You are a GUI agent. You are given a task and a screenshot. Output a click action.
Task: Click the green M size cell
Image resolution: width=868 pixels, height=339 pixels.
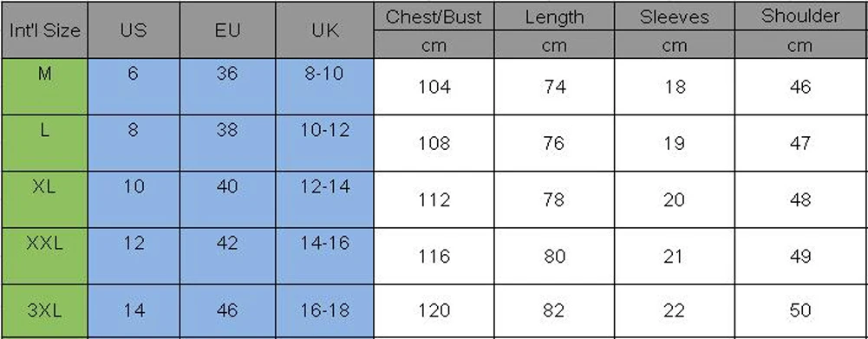point(44,87)
